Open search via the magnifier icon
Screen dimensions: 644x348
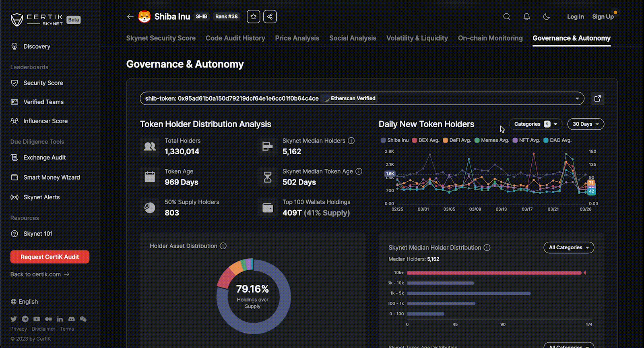[x=507, y=17]
